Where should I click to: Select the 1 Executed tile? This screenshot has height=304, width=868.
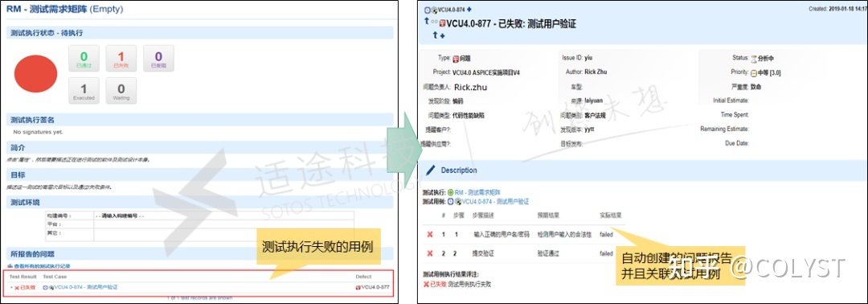[x=84, y=91]
